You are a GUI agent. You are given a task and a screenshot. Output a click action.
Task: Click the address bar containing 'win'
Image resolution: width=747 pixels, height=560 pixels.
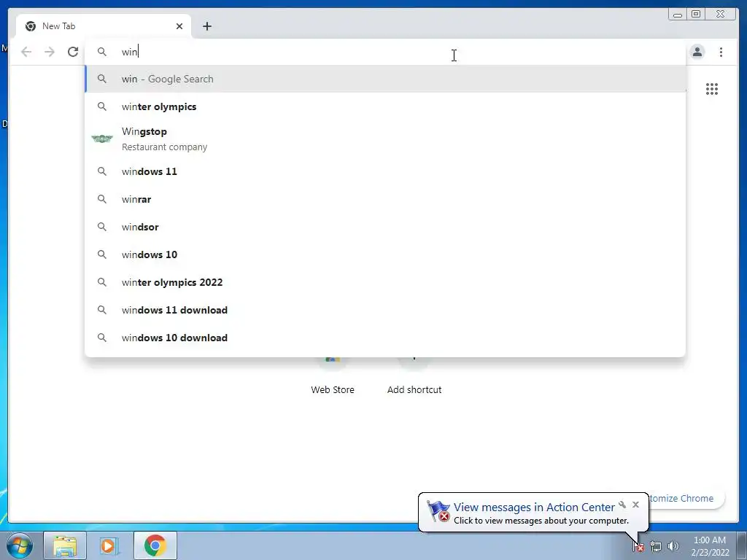[385, 52]
